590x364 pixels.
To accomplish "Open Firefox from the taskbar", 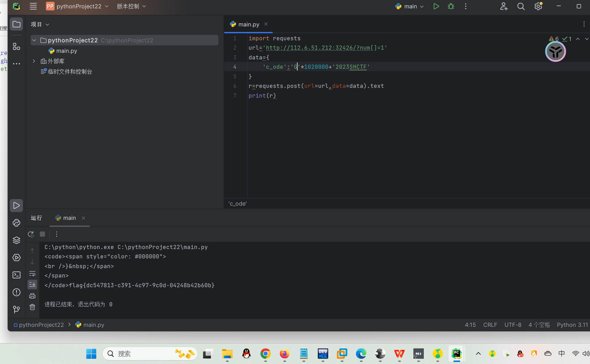I will [284, 354].
